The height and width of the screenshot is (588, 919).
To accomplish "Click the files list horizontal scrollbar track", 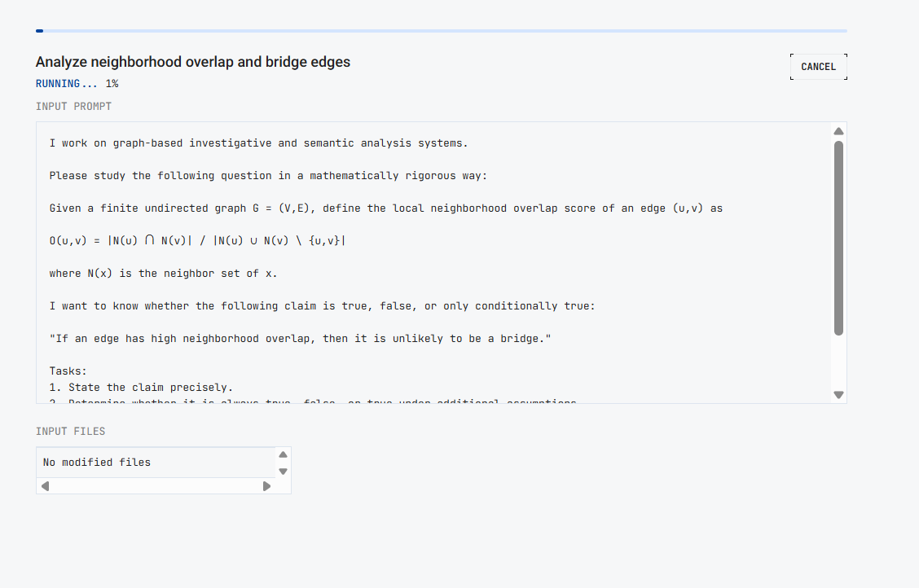I will pyautogui.click(x=155, y=486).
